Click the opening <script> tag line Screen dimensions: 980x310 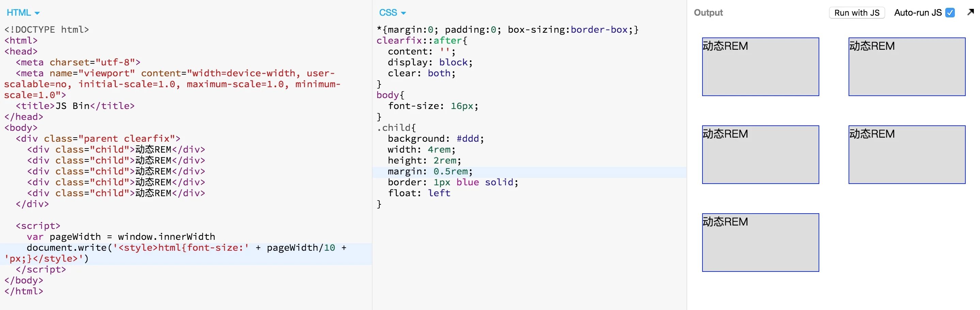(38, 226)
